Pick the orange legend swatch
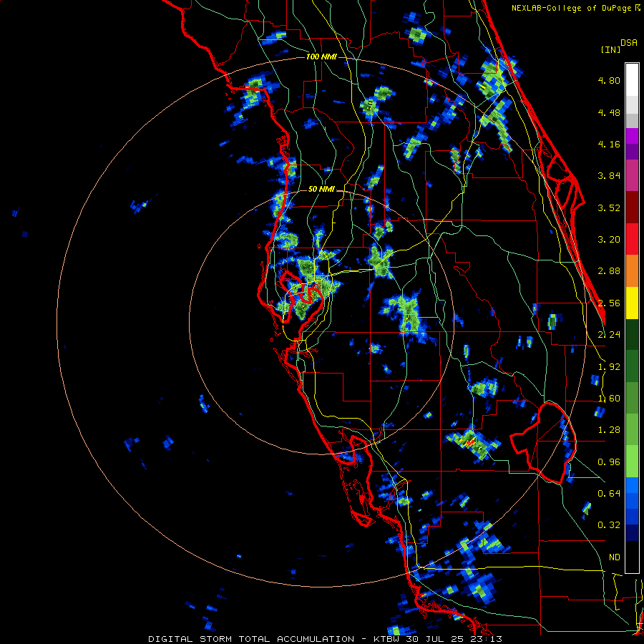This screenshot has height=644, width=644. click(632, 271)
